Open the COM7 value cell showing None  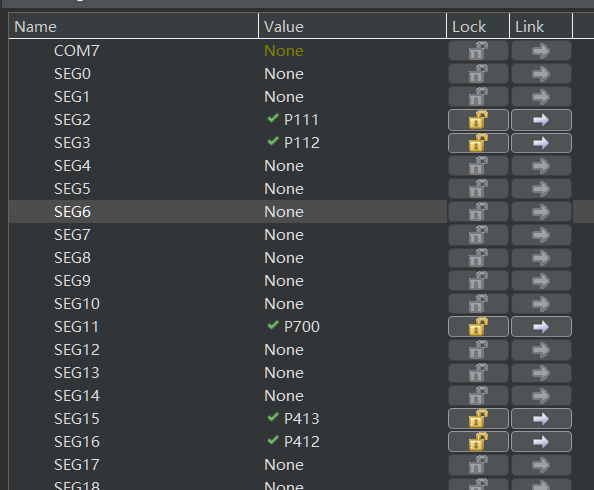352,51
